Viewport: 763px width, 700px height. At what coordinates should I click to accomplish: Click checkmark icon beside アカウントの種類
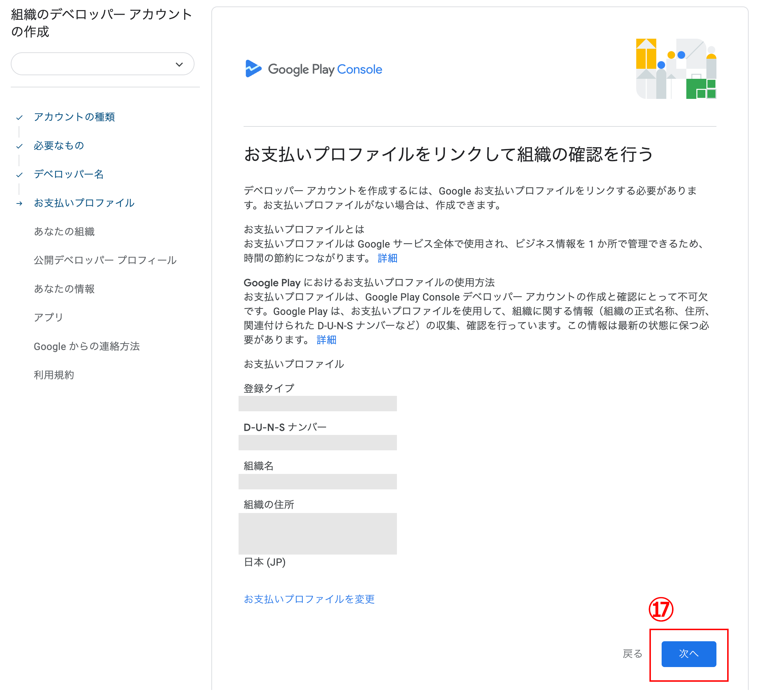click(x=20, y=118)
